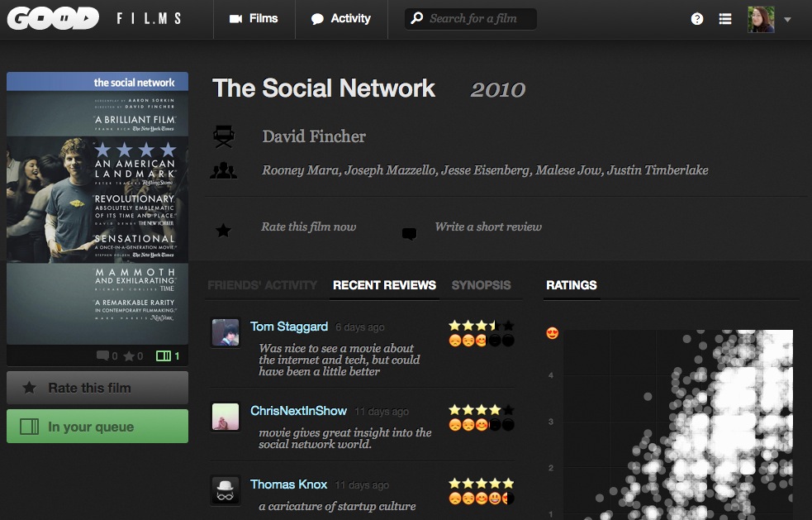The width and height of the screenshot is (812, 520).
Task: Click The Social Network poster image
Action: [x=97, y=208]
